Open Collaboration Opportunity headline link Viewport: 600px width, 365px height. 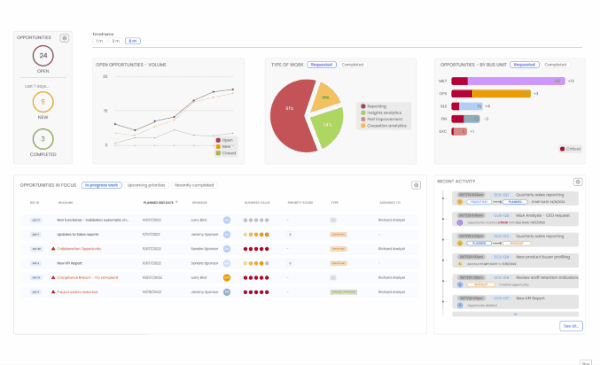pos(79,249)
